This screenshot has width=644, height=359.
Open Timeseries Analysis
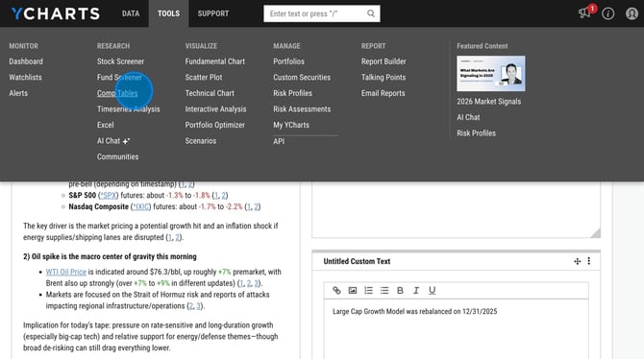[129, 109]
